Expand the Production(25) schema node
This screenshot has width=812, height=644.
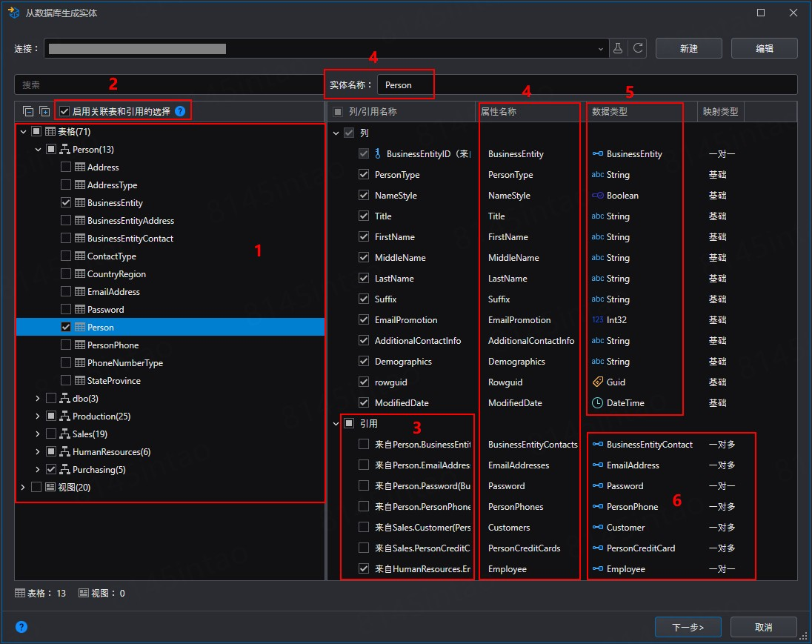[38, 416]
